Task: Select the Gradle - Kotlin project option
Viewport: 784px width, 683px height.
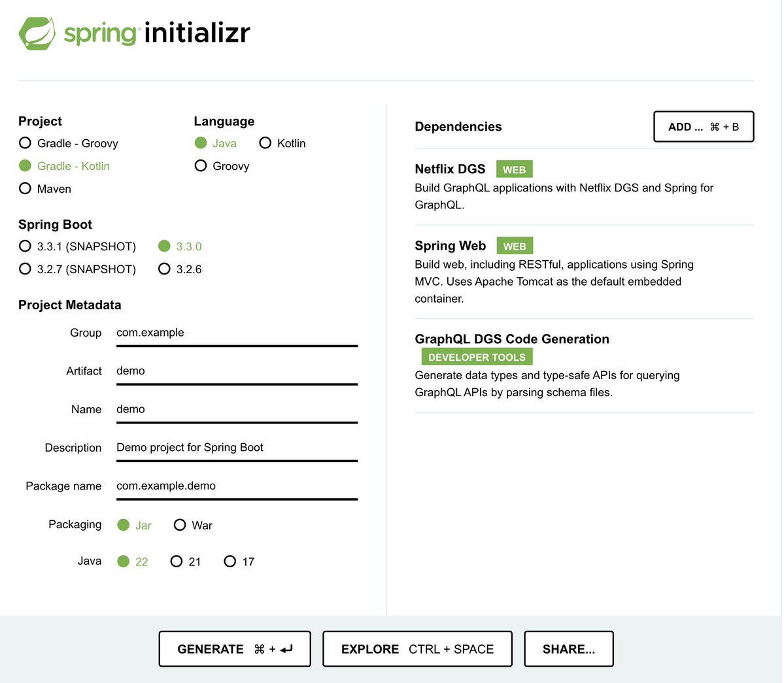Action: [65, 166]
